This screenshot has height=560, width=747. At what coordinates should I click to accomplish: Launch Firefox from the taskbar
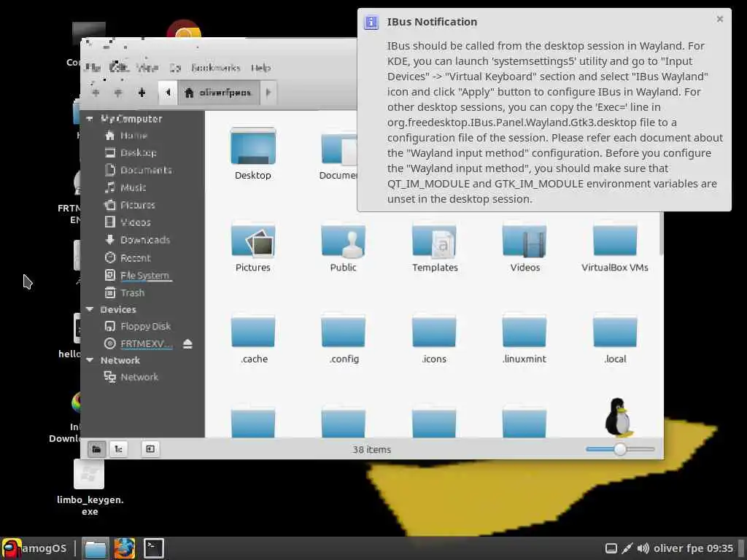124,548
